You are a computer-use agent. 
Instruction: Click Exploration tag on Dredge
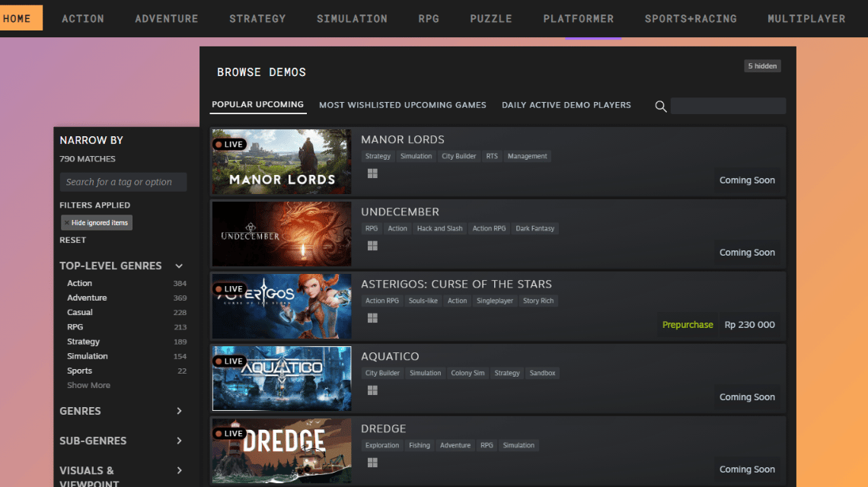coord(382,445)
